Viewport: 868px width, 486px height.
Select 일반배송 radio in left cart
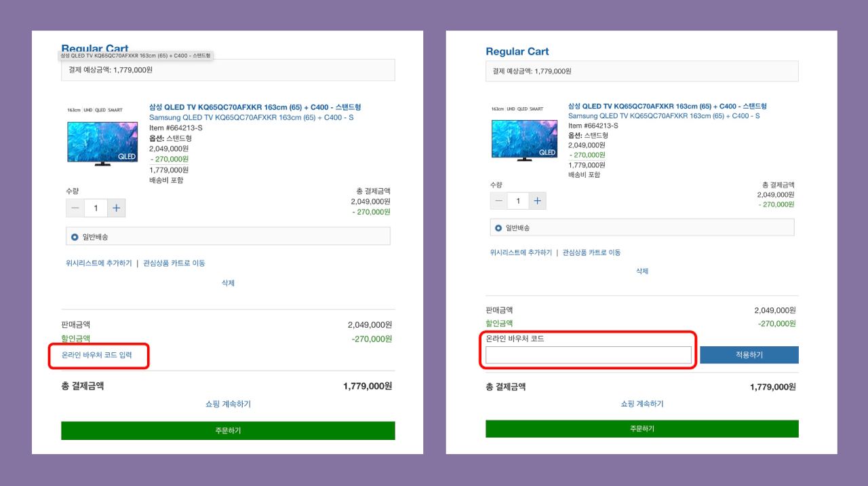point(75,237)
